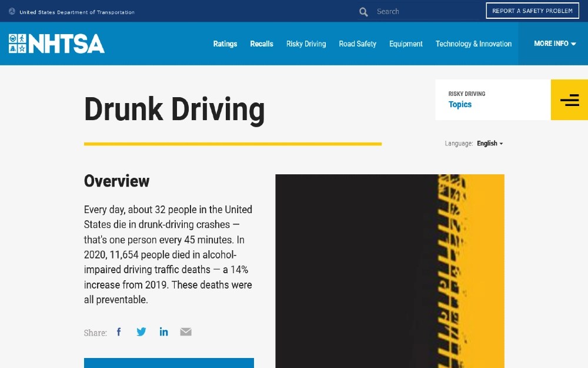Click the blue button below Share
This screenshot has height=368, width=588.
click(169, 363)
